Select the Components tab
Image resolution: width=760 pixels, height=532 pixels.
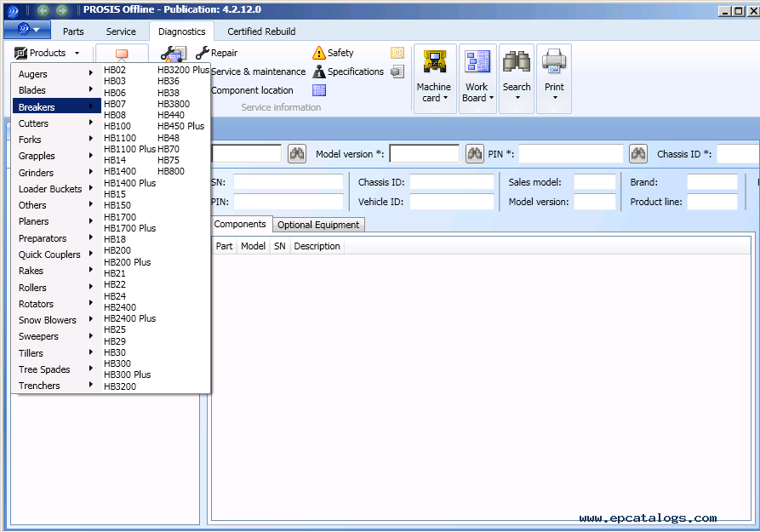tap(240, 224)
